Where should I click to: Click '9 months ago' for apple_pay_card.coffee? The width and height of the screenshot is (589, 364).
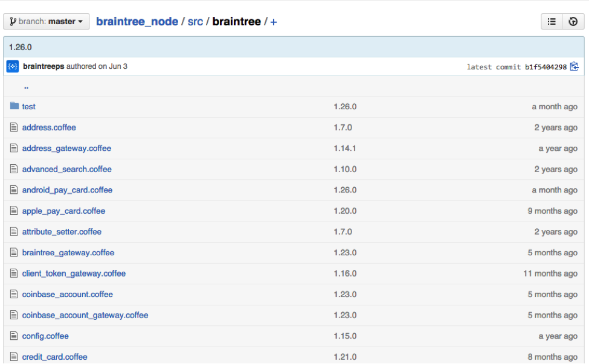pyautogui.click(x=552, y=211)
